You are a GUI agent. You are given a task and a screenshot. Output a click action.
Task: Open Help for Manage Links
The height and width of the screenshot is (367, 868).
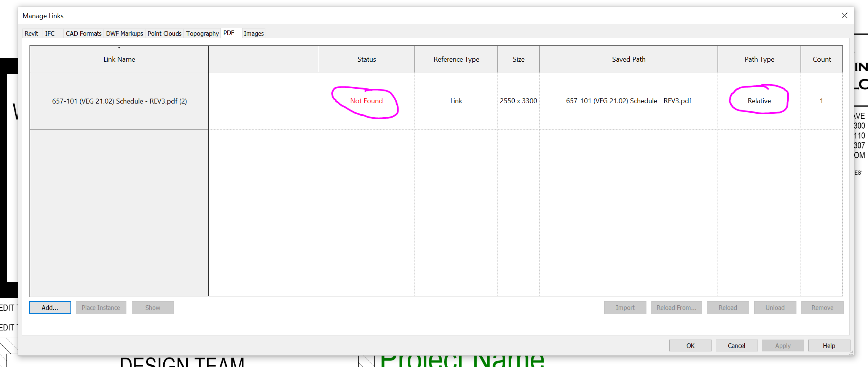829,345
